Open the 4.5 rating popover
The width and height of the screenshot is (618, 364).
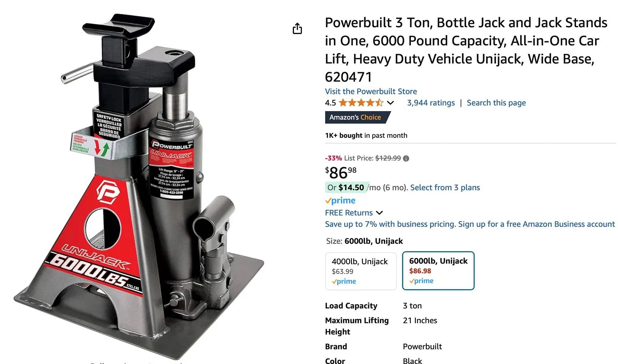coord(330,103)
